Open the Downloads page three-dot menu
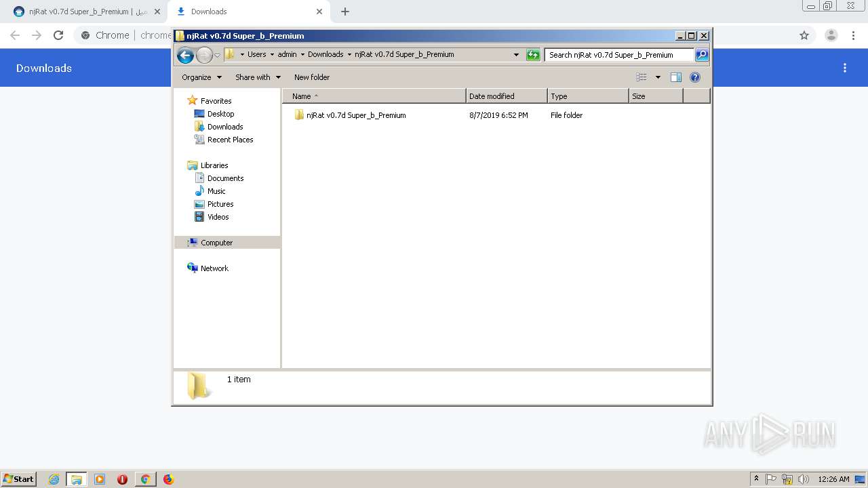 click(845, 68)
